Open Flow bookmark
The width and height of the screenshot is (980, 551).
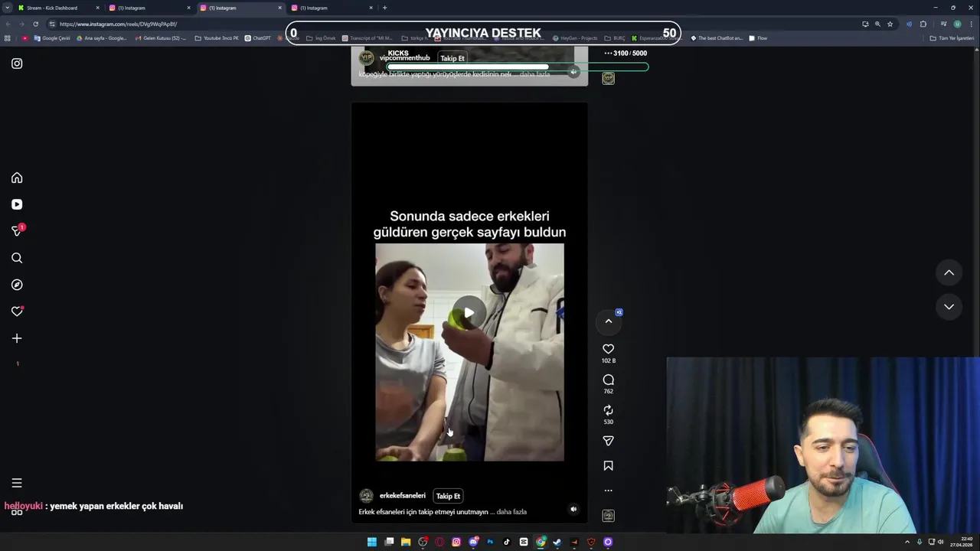(758, 38)
